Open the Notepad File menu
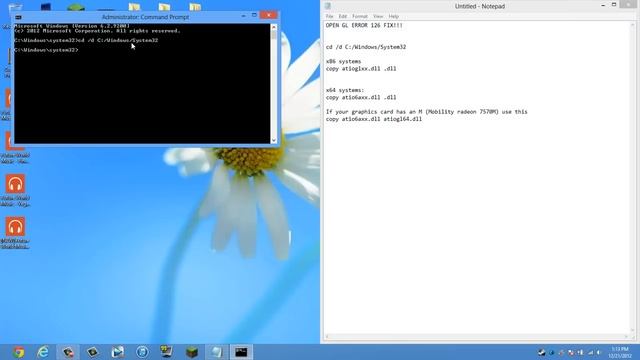The height and width of the screenshot is (360, 640). [x=329, y=16]
